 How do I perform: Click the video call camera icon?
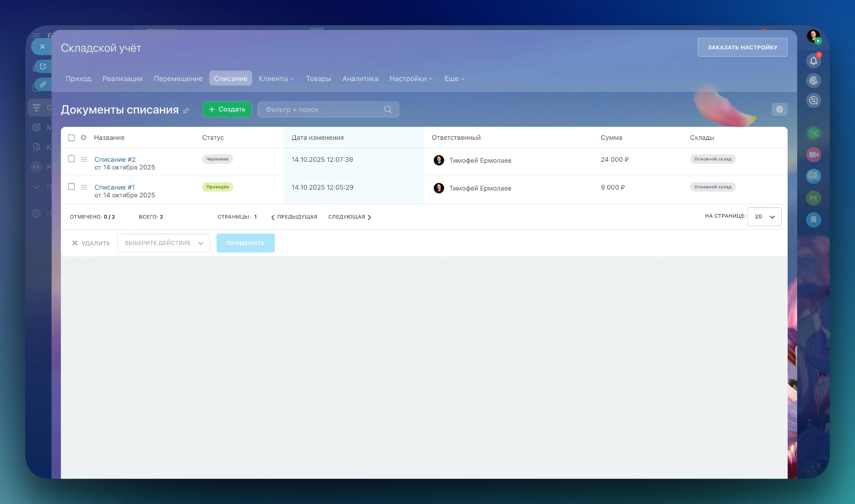click(x=813, y=154)
